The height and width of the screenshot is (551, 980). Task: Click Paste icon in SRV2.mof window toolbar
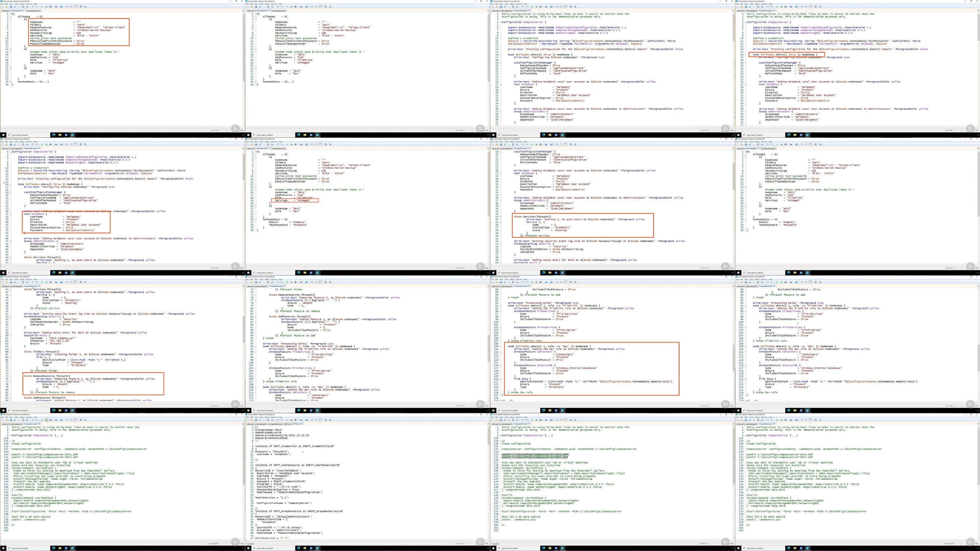click(268, 420)
